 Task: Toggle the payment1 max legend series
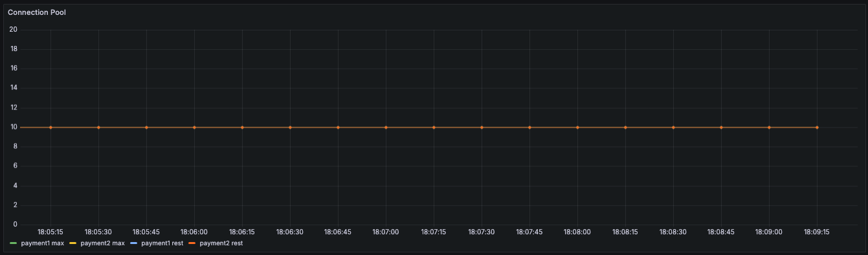point(42,243)
